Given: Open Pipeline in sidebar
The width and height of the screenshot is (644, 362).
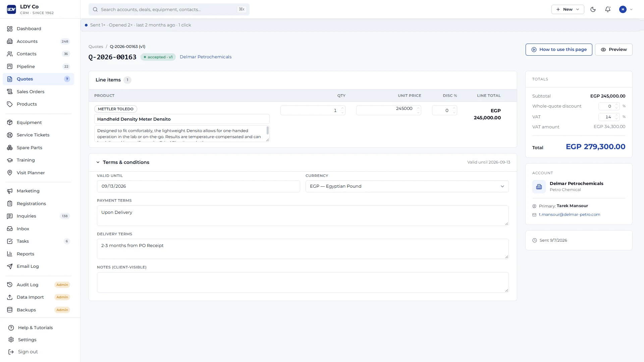Looking at the screenshot, I should (39, 66).
